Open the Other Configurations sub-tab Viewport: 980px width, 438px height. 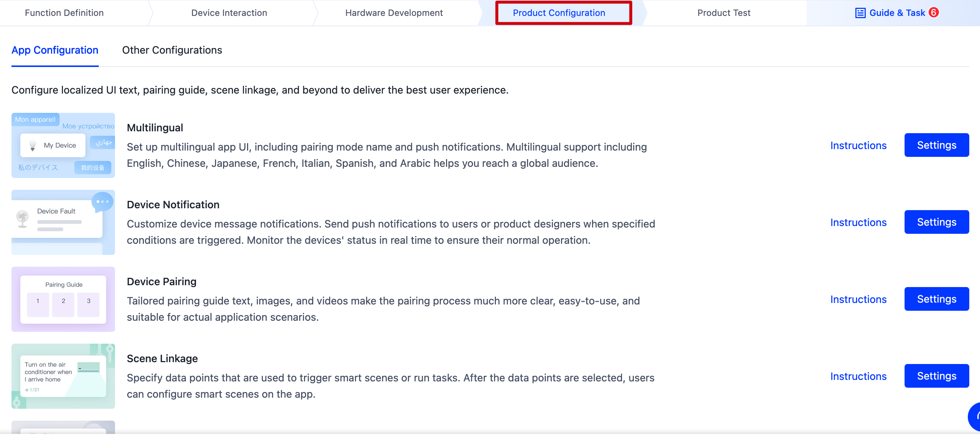172,50
